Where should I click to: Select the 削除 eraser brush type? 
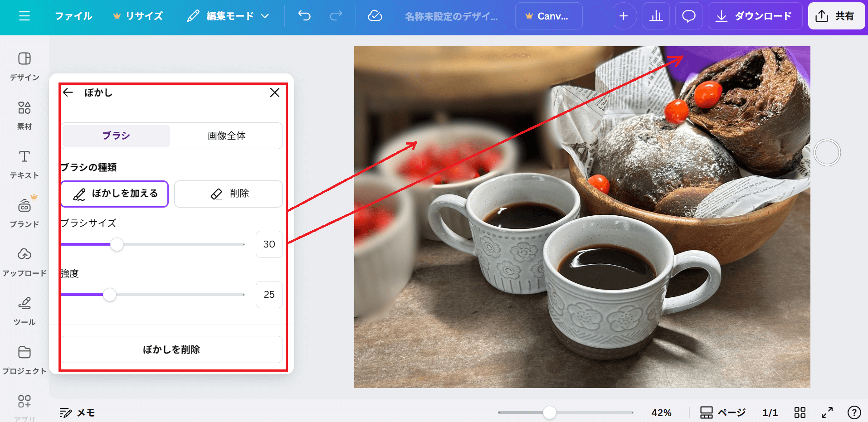pos(229,194)
